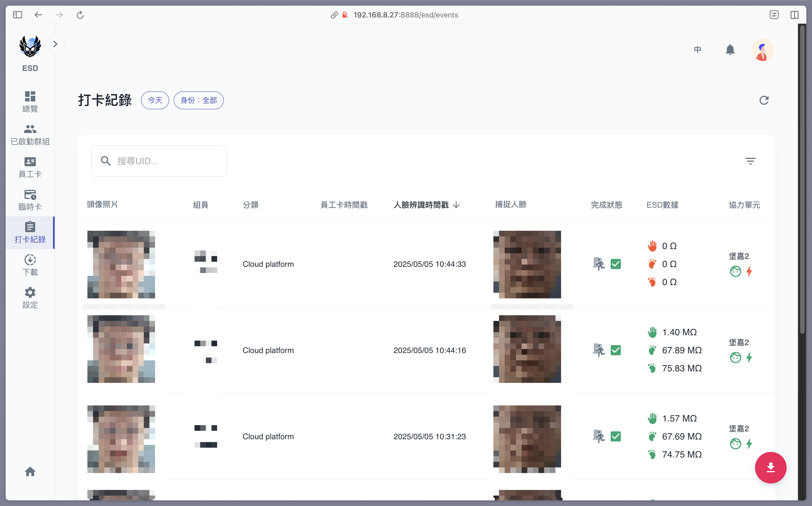Open 員工卡 in the sidebar

(30, 167)
